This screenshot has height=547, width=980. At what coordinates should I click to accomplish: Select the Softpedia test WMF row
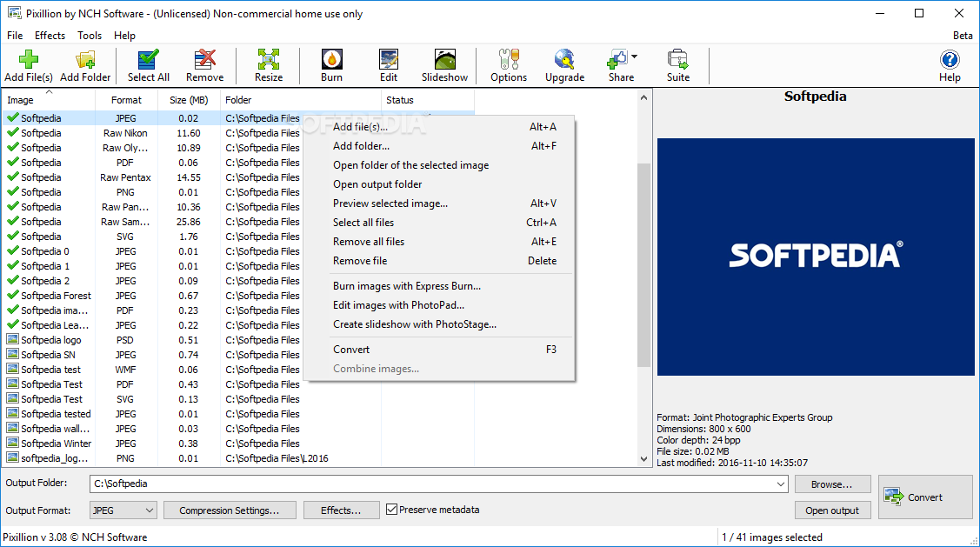[237, 370]
